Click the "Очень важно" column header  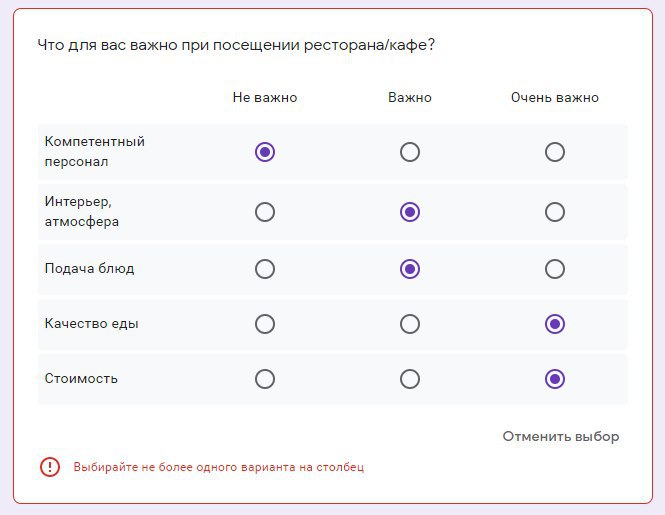[x=555, y=98]
